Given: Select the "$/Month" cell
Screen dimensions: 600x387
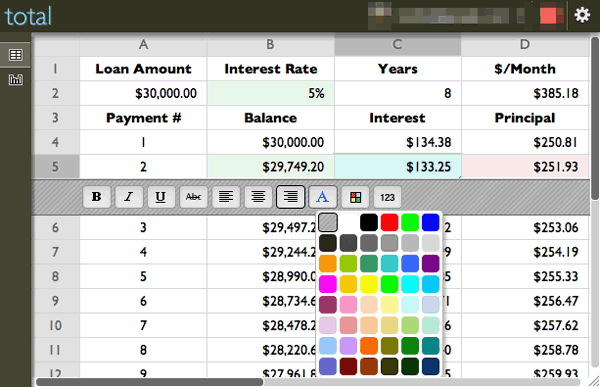Looking at the screenshot, I should [x=525, y=69].
